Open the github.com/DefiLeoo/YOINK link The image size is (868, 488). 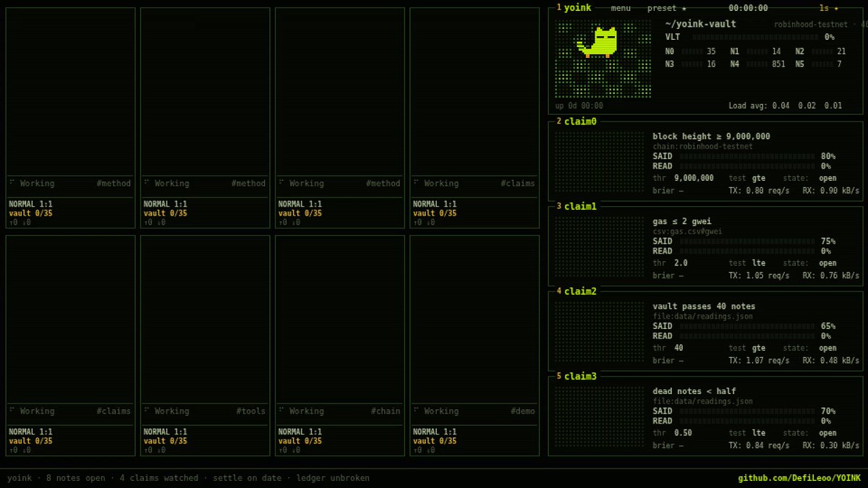click(799, 478)
